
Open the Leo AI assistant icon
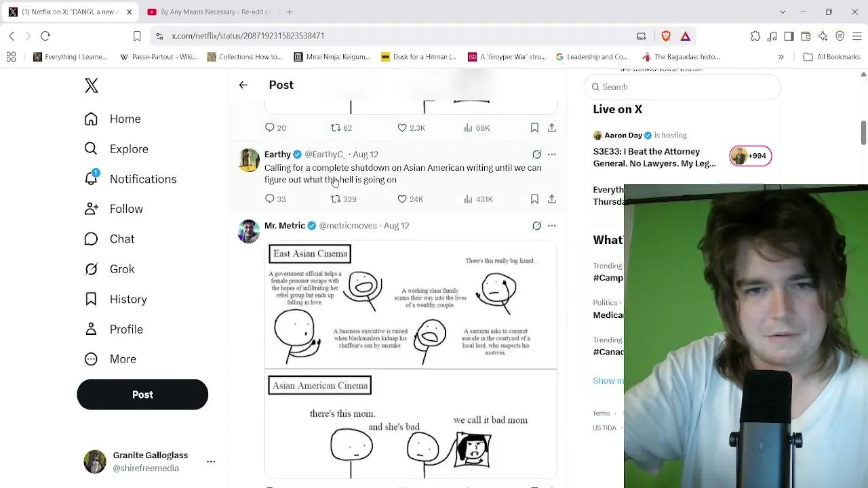coord(823,36)
